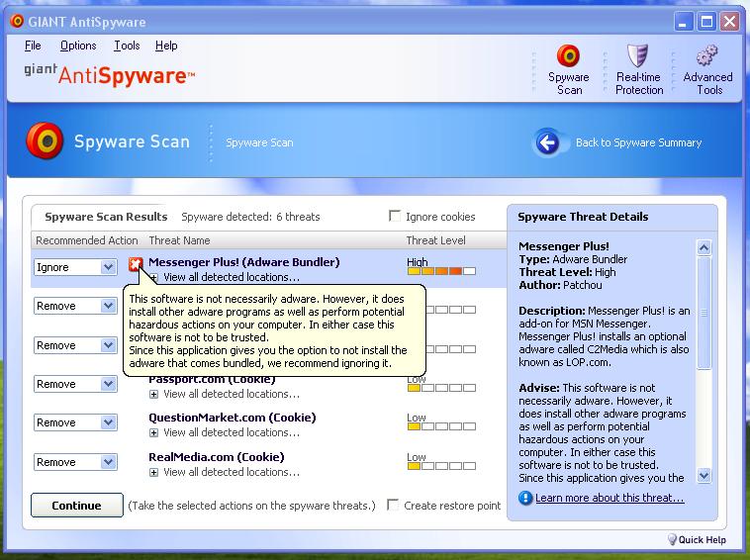Open the Tools menu
Image resolution: width=750 pixels, height=560 pixels.
(x=127, y=46)
